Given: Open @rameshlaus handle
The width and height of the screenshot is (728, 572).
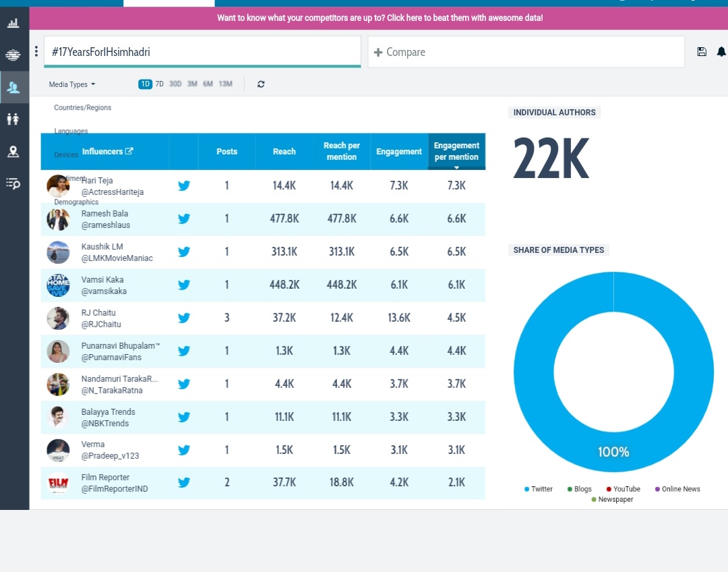Looking at the screenshot, I should pos(105,225).
